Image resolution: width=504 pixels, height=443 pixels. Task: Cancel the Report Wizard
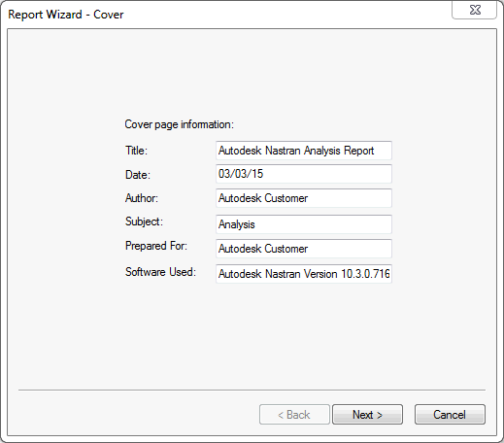pyautogui.click(x=450, y=415)
